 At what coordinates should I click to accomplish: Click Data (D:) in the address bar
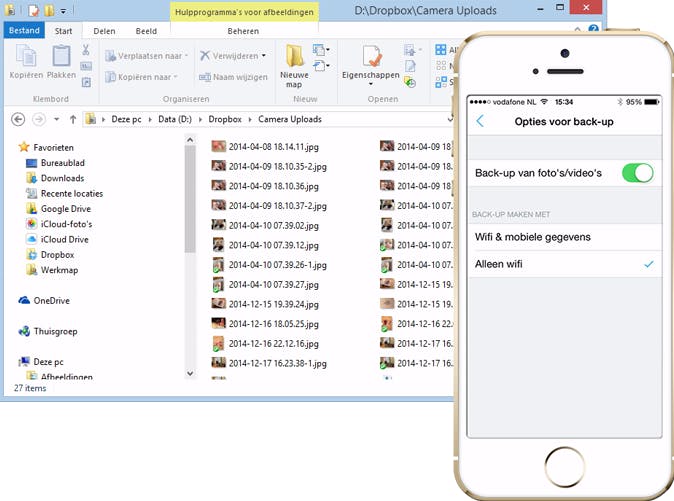click(x=175, y=119)
